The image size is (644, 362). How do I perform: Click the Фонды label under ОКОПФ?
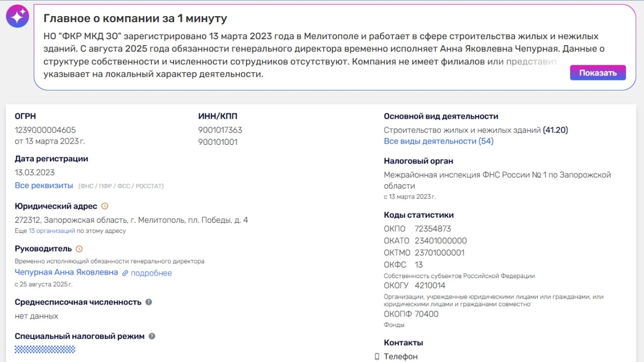coord(394,325)
